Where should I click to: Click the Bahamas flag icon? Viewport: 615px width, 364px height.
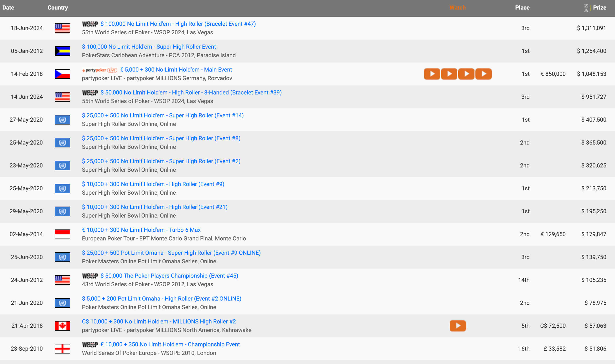pos(62,51)
